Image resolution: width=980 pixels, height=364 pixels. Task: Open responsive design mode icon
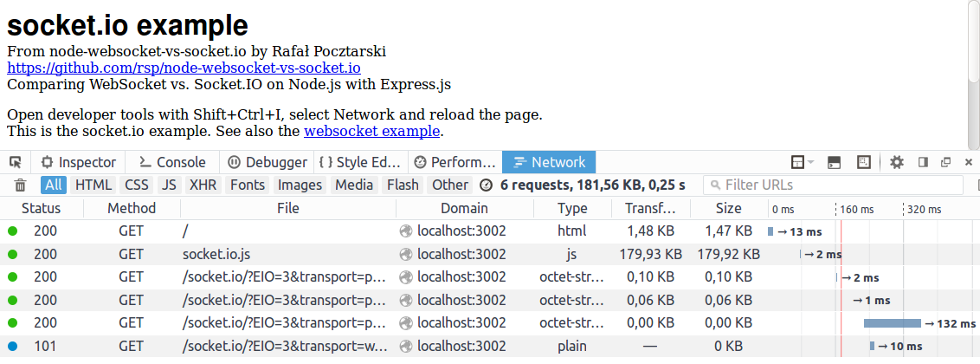click(864, 163)
